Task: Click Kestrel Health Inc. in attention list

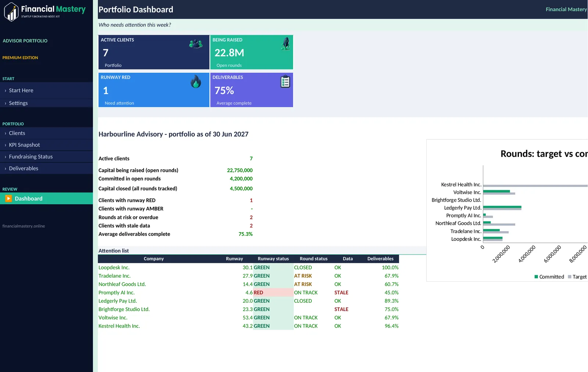Action: click(119, 326)
